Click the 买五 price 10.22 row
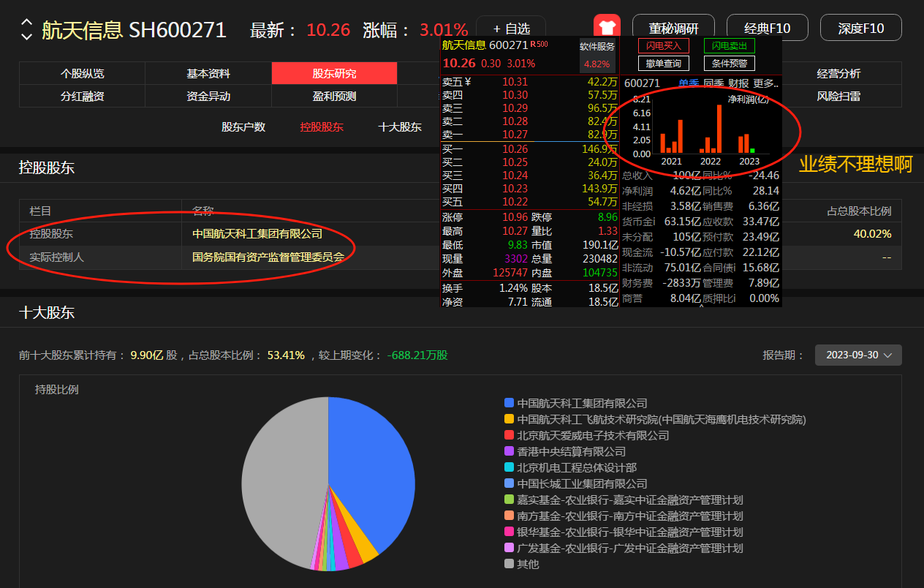Viewport: 924px width, 588px height. point(530,201)
